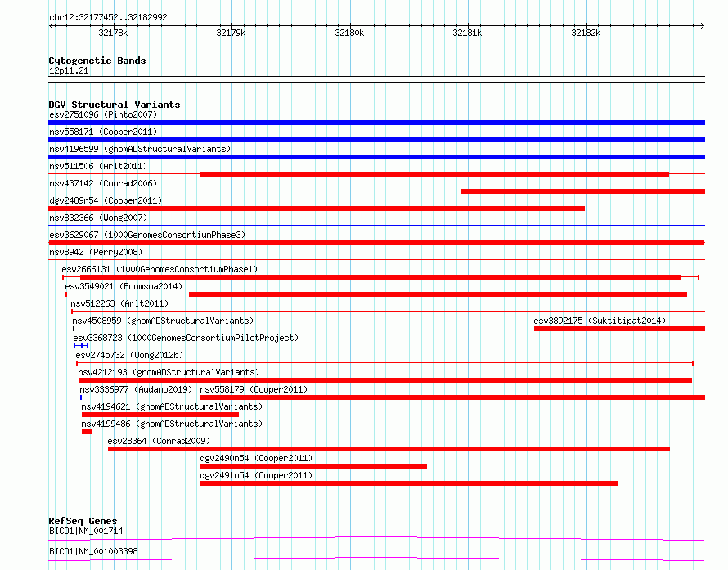Click the Cytogenetic Bands track heading
This screenshot has height=570, width=728.
97,61
